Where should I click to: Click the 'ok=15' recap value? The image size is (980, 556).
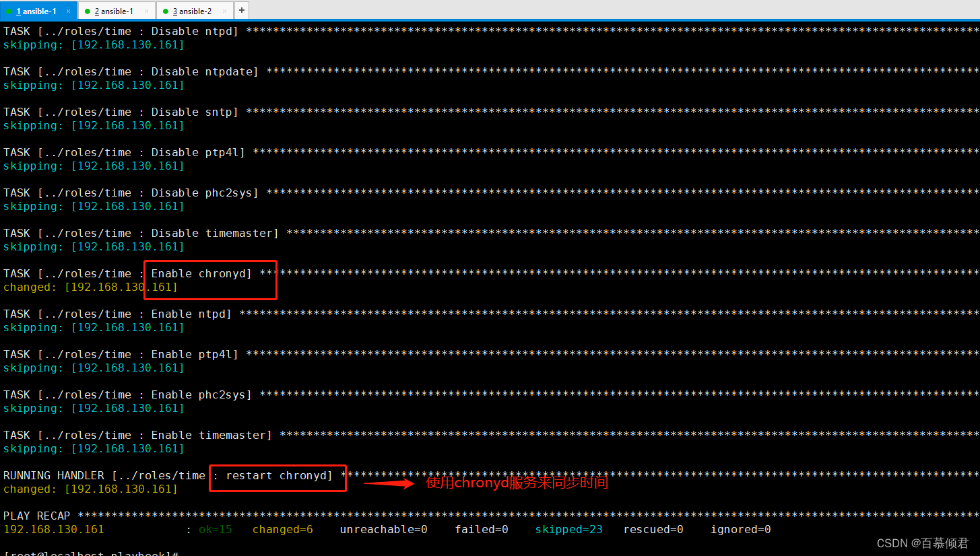tap(216, 530)
